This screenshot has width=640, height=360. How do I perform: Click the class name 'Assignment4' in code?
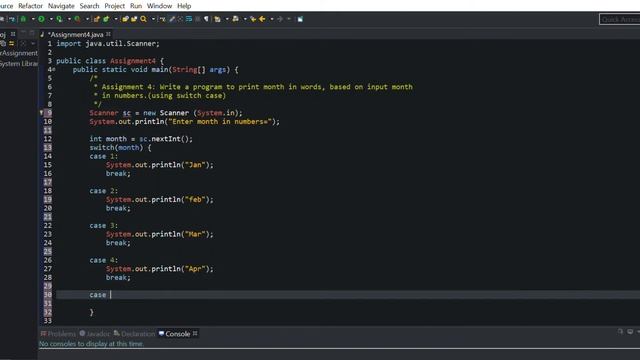pyautogui.click(x=133, y=61)
